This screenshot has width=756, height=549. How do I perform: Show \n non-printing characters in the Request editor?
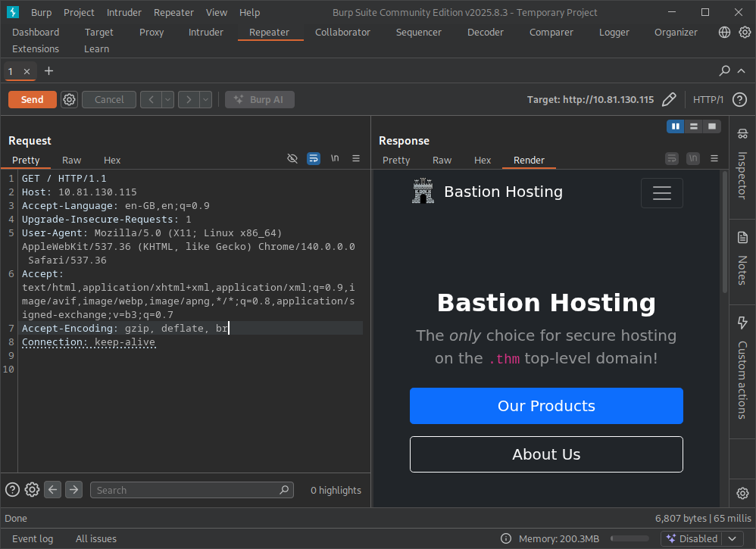click(335, 158)
